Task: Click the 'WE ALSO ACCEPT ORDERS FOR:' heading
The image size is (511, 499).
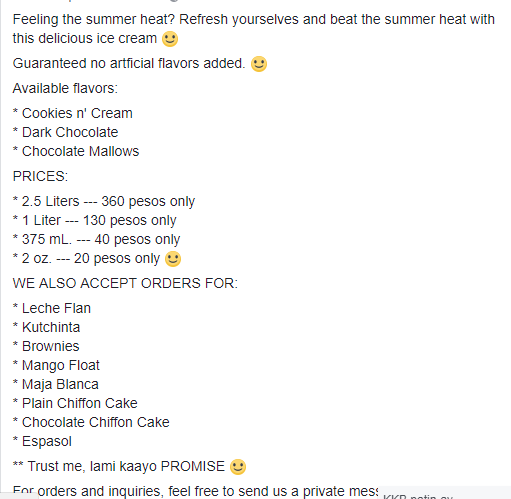Action: click(x=125, y=283)
